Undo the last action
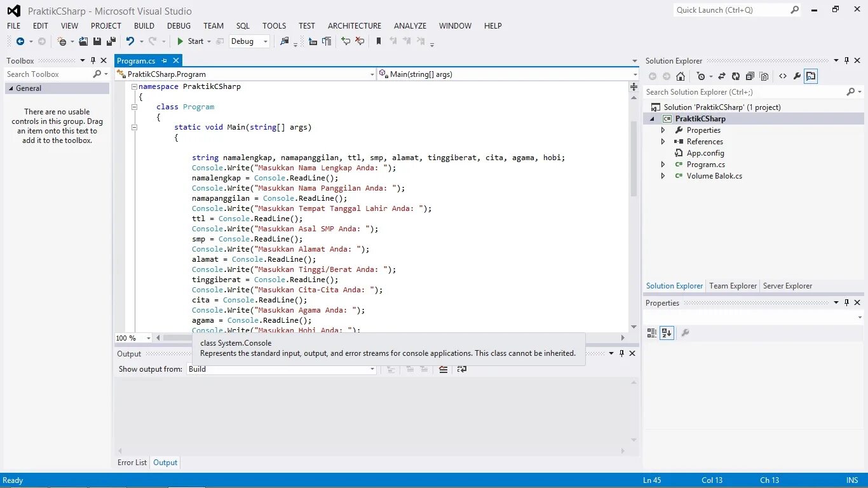868x488 pixels. pos(130,41)
